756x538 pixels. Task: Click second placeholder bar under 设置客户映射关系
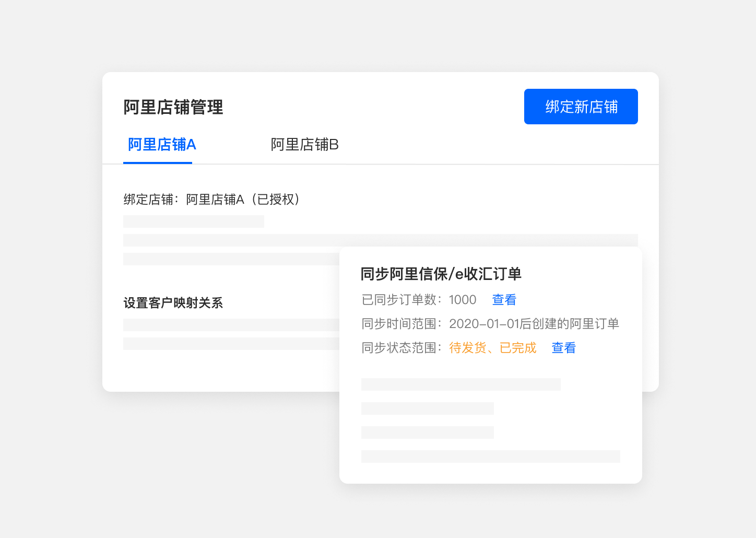(x=231, y=344)
